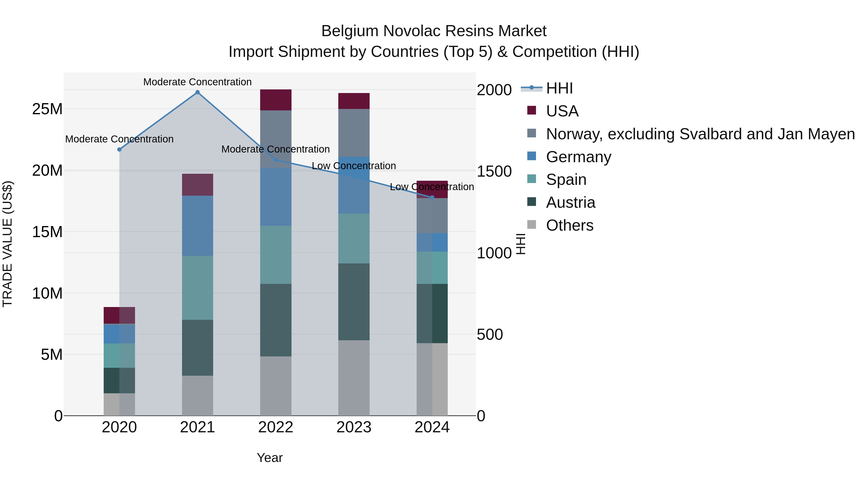
Task: Click the 2021 Germany bar segment
Action: [197, 226]
